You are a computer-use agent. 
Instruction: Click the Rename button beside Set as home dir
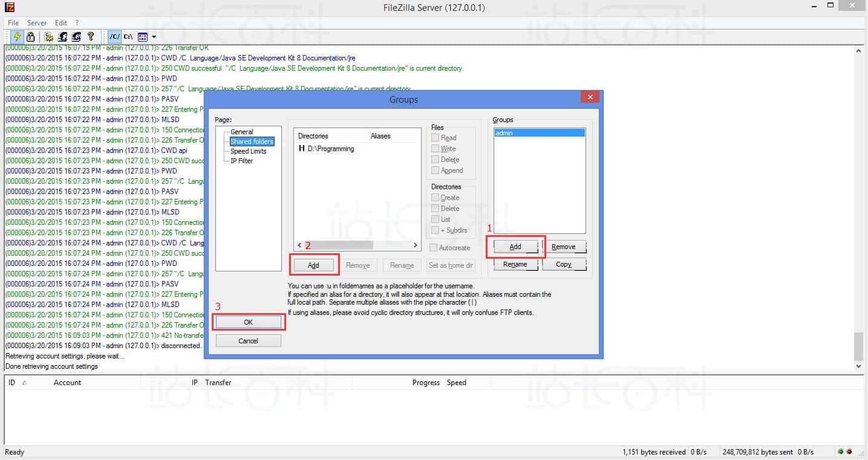[402, 265]
